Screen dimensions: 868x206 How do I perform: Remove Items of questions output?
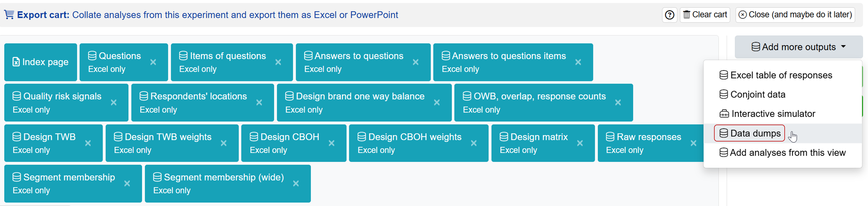click(278, 62)
